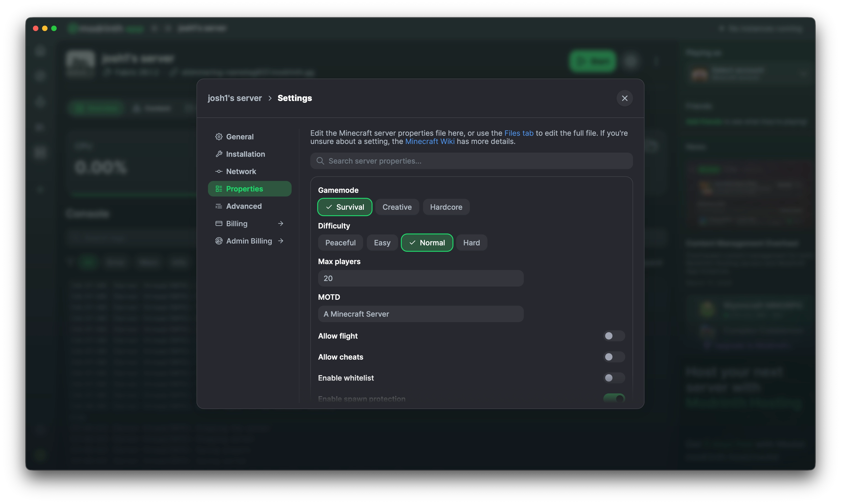Close the Settings dialog

624,98
